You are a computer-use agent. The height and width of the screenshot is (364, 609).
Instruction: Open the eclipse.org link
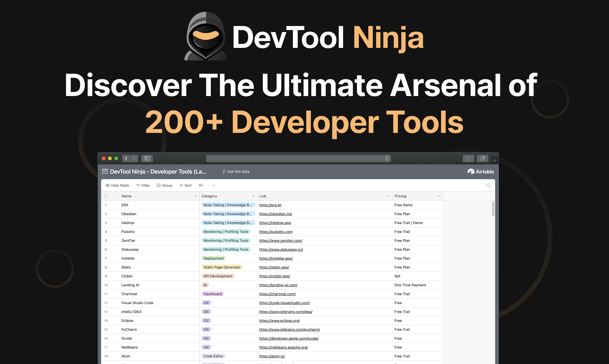280,321
